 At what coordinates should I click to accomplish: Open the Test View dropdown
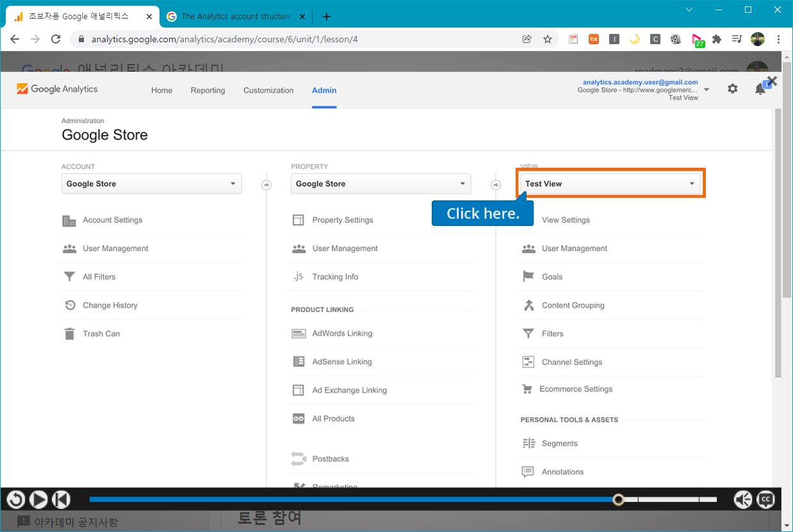click(x=610, y=184)
